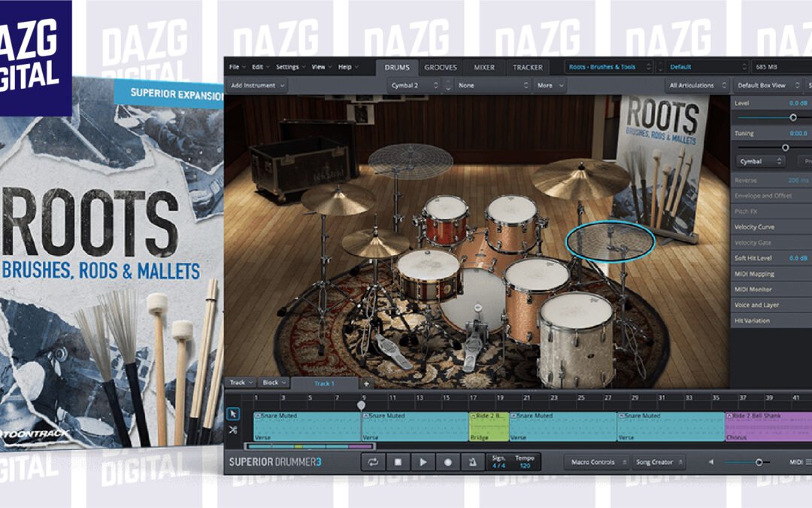812x508 pixels.
Task: Collapse the Ride 2 Bridge block icon
Action: pyautogui.click(x=472, y=415)
